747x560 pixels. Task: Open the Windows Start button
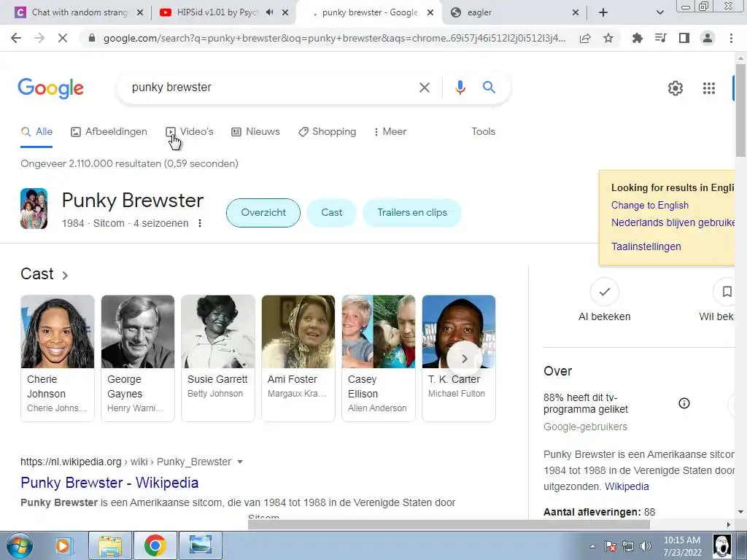18,545
